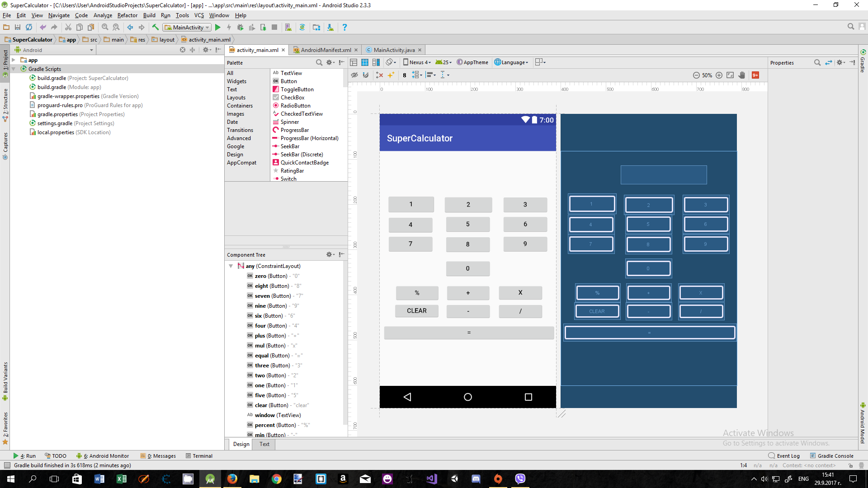868x488 pixels.
Task: Open the Language dropdown
Action: [511, 62]
